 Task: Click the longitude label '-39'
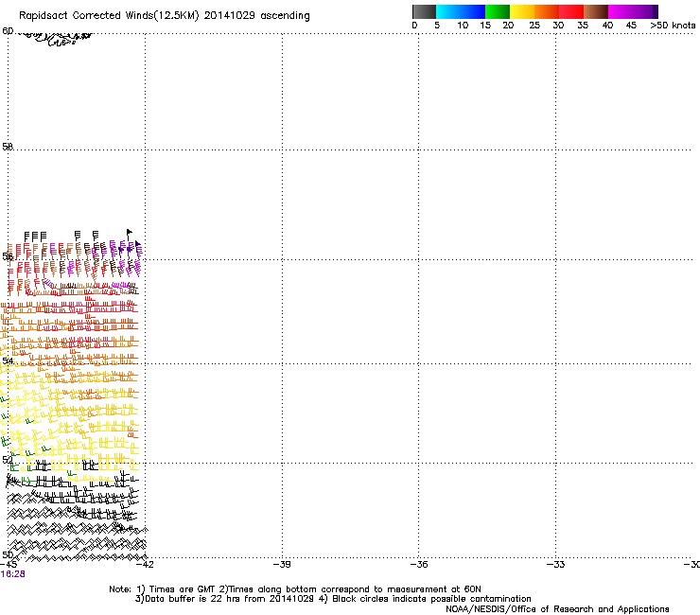pyautogui.click(x=282, y=565)
